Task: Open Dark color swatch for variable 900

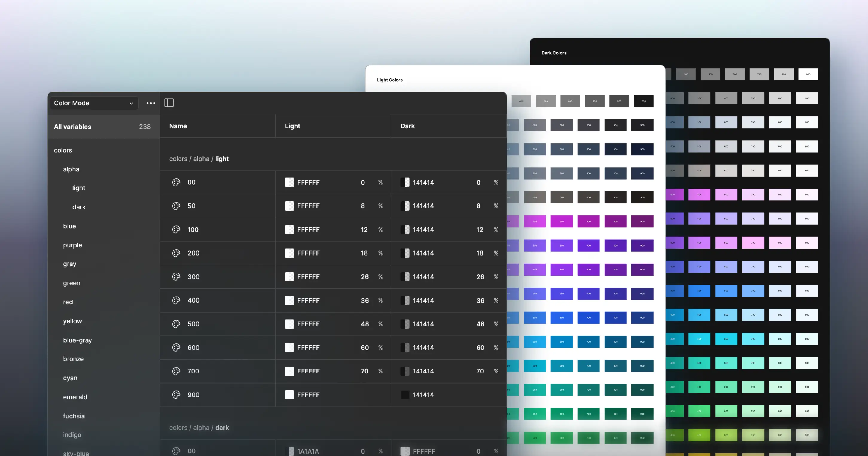Action: [x=405, y=395]
